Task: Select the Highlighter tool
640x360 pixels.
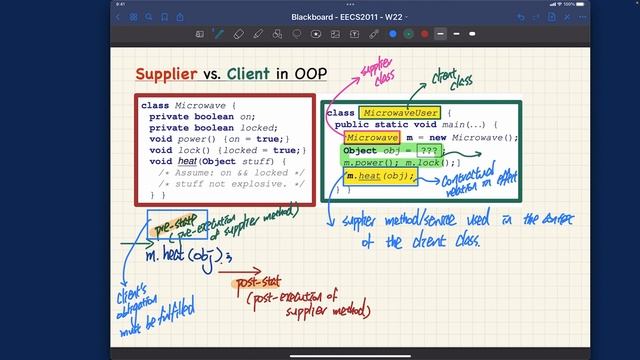Action: pyautogui.click(x=258, y=34)
